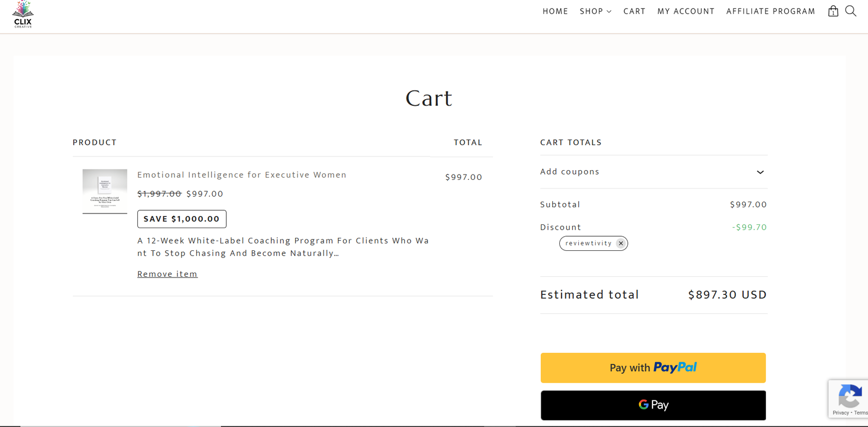
Task: Open Emotional Intelligence for Executive Women product
Action: pyautogui.click(x=241, y=175)
